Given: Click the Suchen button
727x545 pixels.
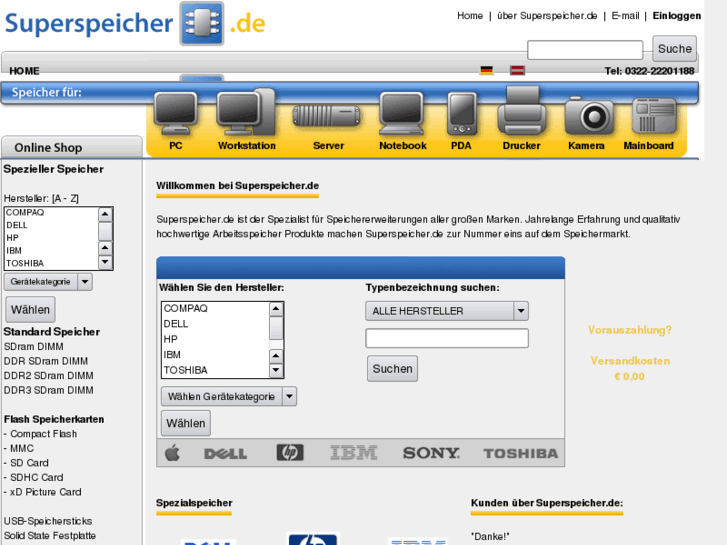Looking at the screenshot, I should pos(392,369).
